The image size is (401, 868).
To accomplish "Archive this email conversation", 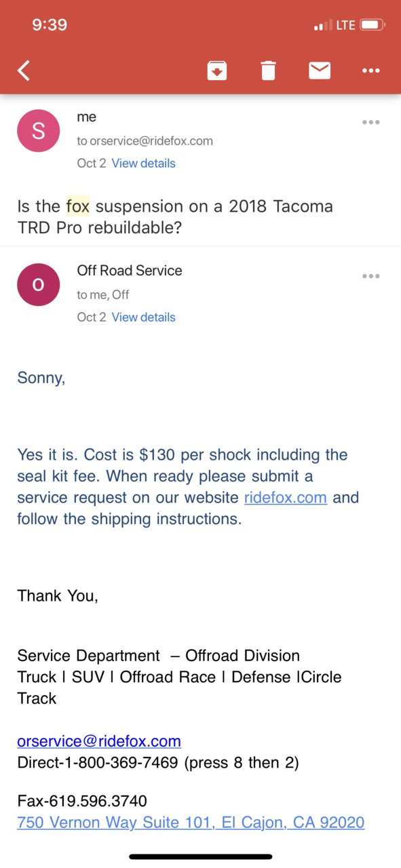I will [217, 70].
